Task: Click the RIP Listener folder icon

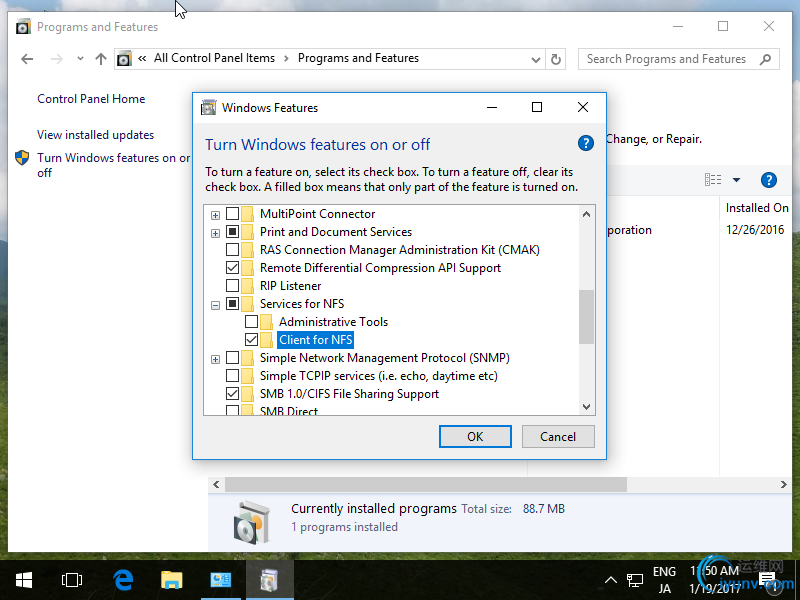Action: (x=248, y=286)
